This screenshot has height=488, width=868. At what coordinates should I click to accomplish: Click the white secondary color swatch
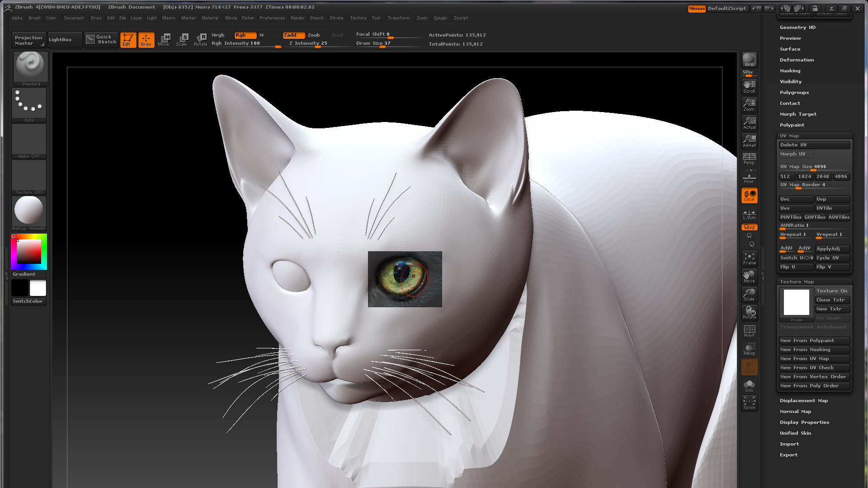38,288
